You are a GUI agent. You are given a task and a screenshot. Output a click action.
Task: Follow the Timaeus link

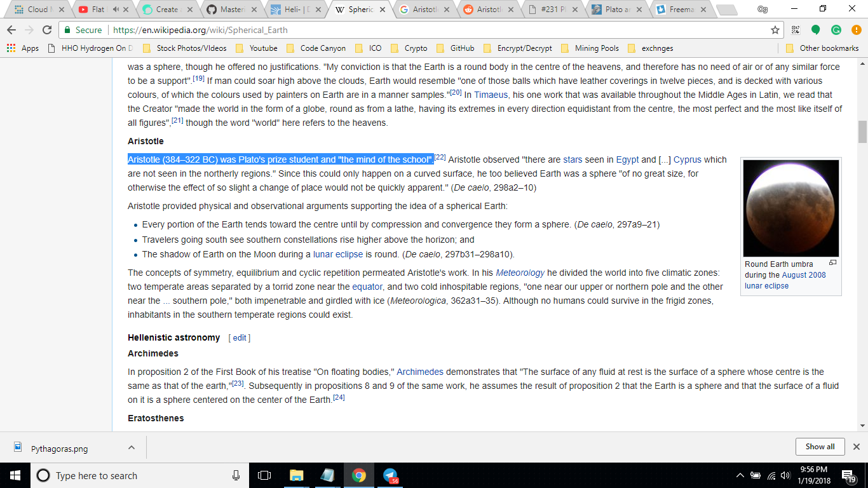point(490,95)
